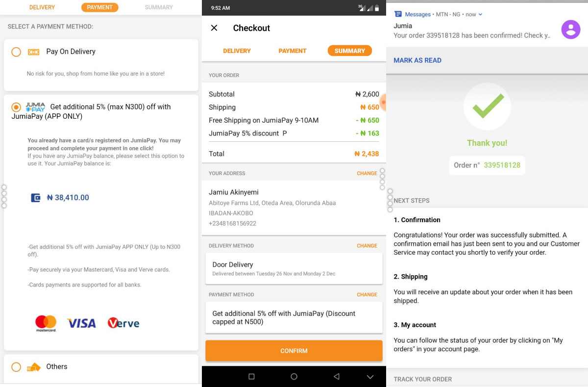Click the cash icon next to Pay On Delivery
588x387 pixels.
click(x=35, y=51)
